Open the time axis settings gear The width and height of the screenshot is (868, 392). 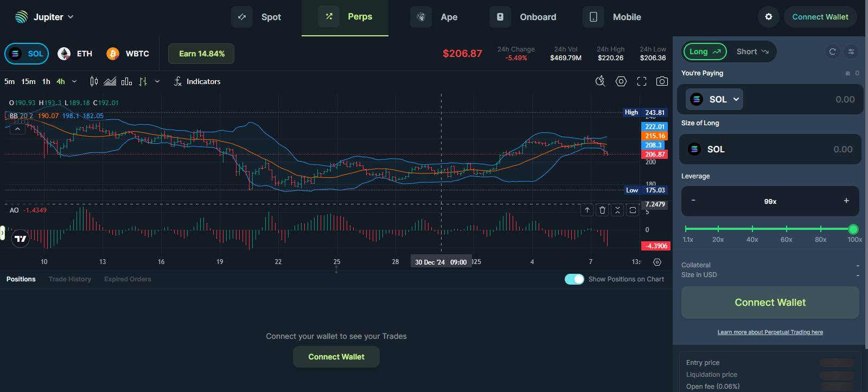tap(657, 262)
